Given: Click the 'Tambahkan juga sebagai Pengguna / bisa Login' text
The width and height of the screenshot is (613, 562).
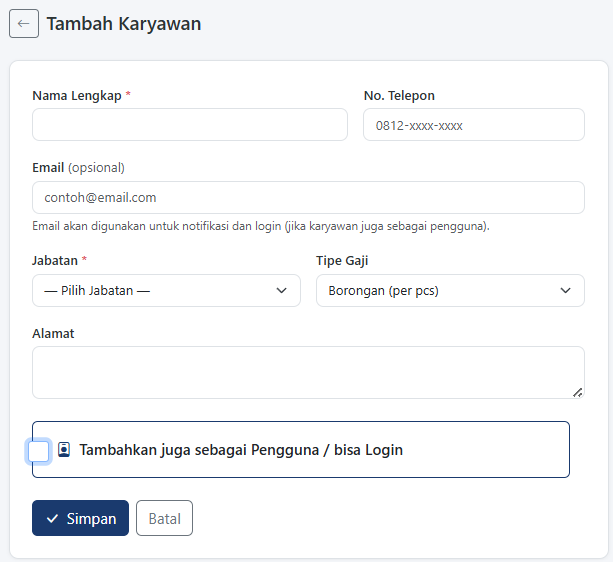Looking at the screenshot, I should pyautogui.click(x=241, y=450).
